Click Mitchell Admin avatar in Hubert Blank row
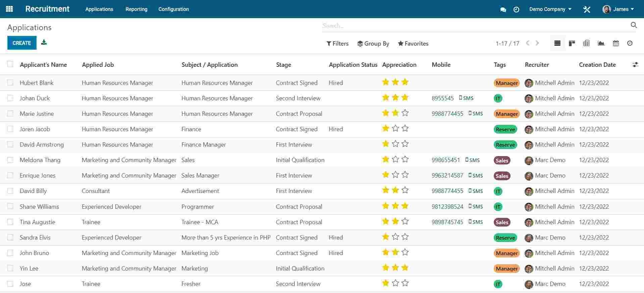644x293 pixels. coord(529,83)
